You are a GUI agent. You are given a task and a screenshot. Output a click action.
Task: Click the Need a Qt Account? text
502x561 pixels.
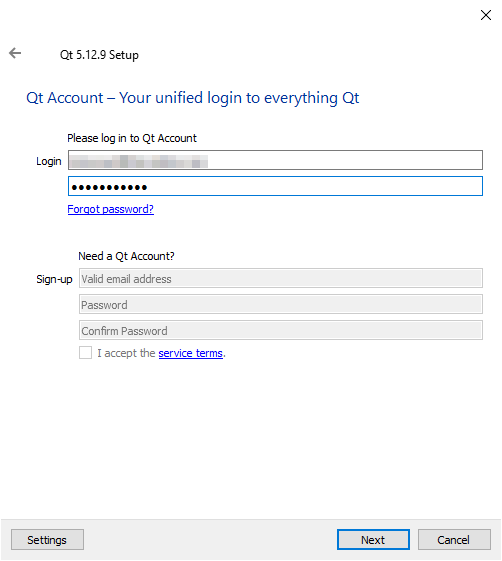coord(126,256)
